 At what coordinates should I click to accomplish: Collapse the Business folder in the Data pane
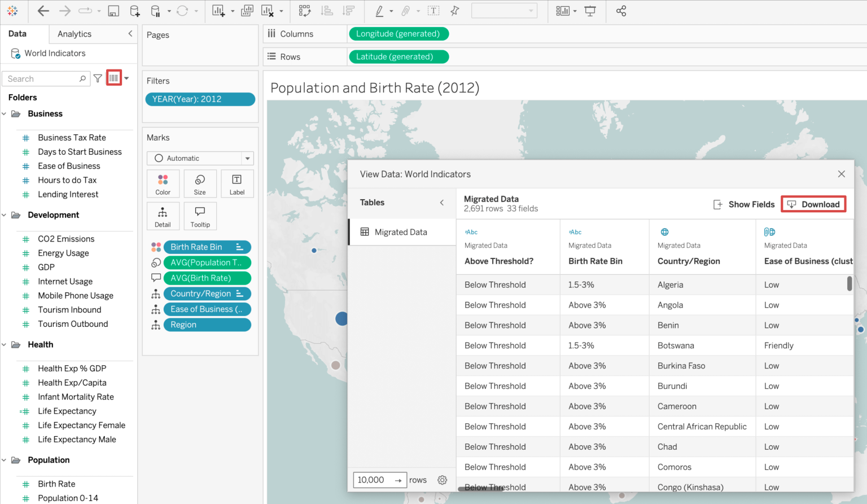click(5, 113)
